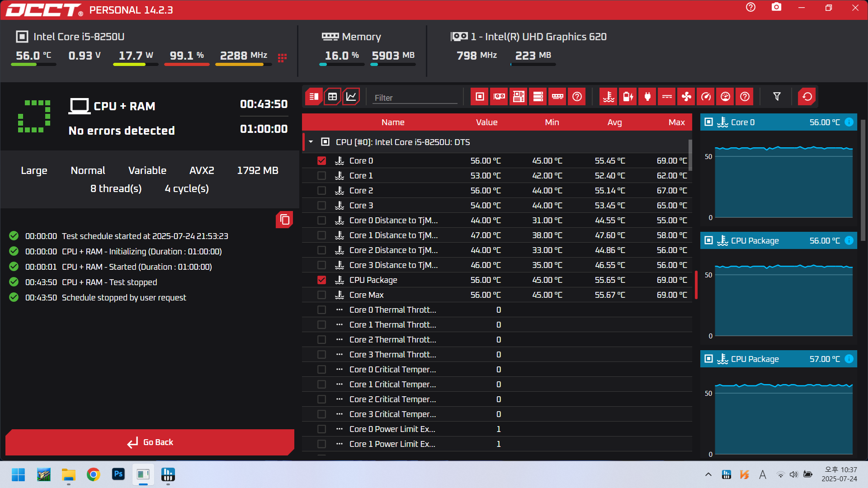
Task: Filter sensors by motherboard icon
Action: pos(519,97)
